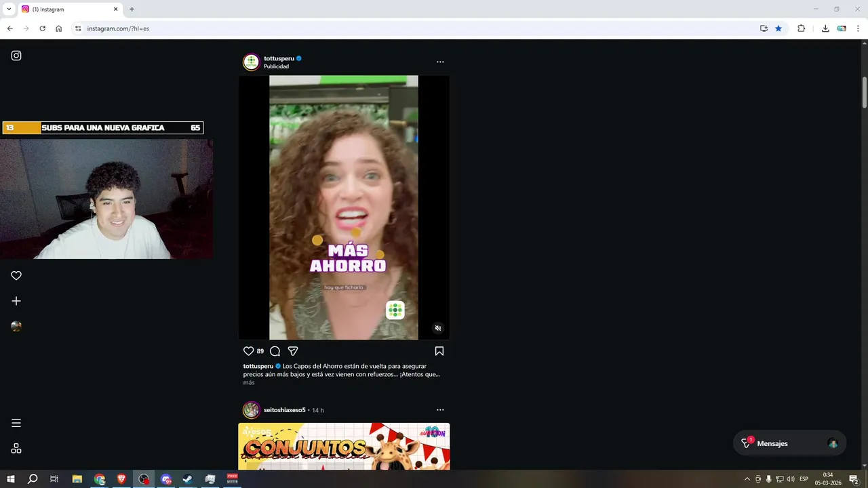The image size is (868, 488).
Task: Open the Windows notification center
Action: click(854, 479)
